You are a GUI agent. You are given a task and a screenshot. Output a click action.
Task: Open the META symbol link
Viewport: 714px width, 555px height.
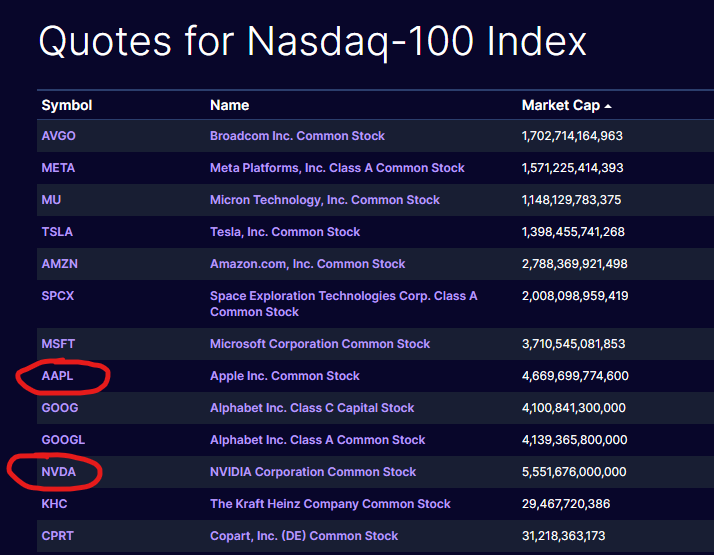[58, 168]
